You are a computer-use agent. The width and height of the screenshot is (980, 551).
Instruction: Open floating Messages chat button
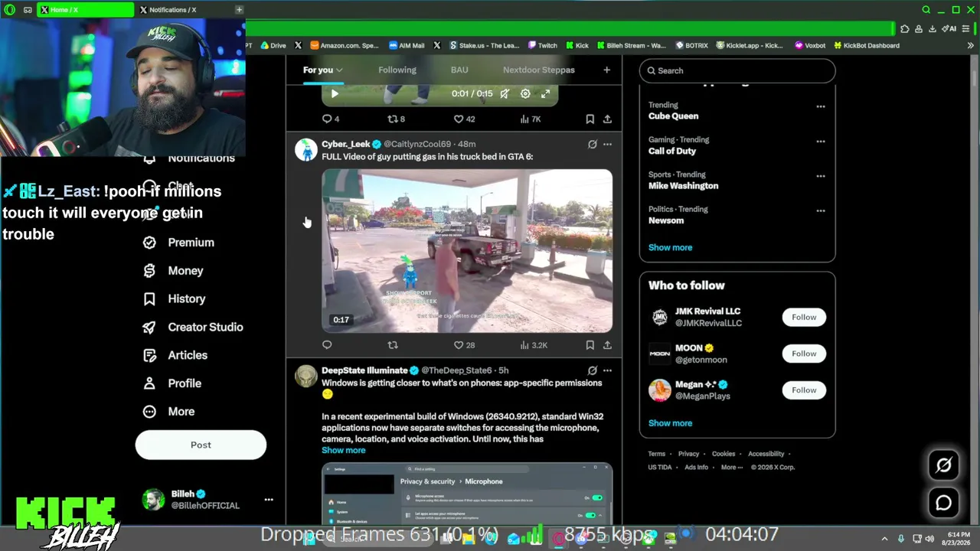point(943,503)
